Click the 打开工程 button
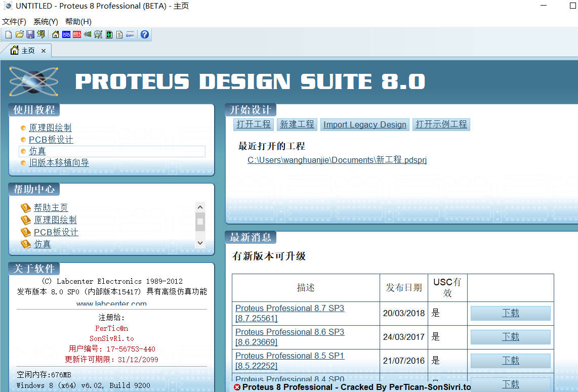The height and width of the screenshot is (392, 578). pyautogui.click(x=254, y=124)
